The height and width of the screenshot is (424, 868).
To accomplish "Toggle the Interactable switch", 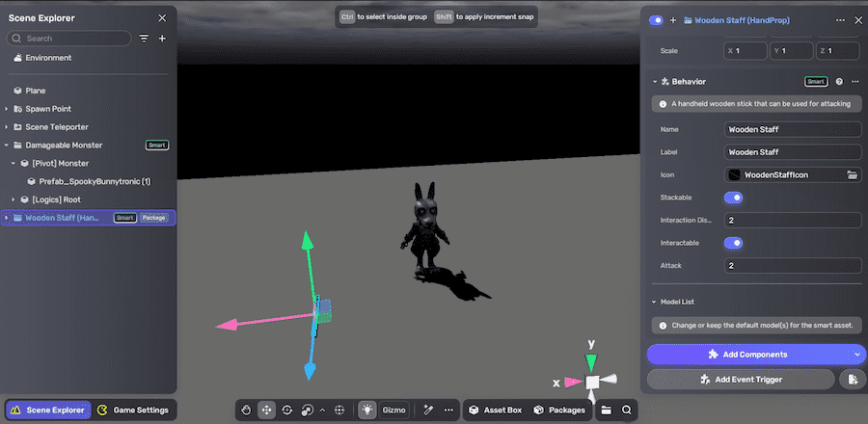I will (733, 243).
